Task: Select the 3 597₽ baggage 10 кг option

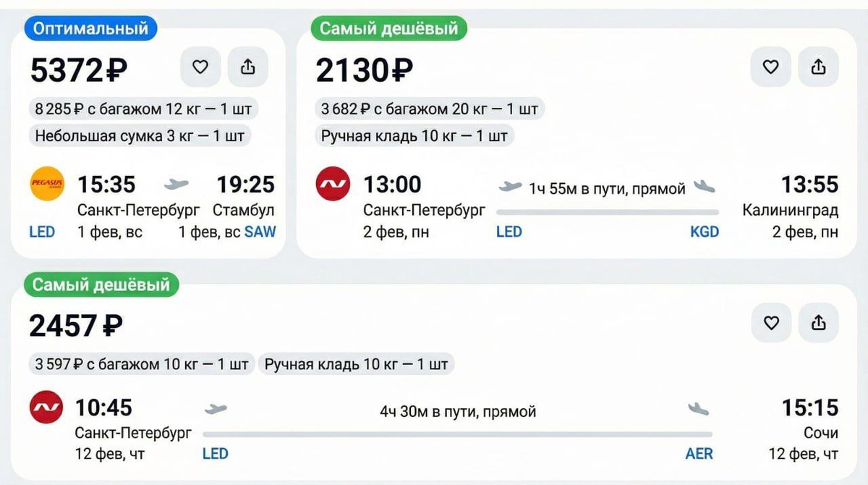Action: pos(142,364)
